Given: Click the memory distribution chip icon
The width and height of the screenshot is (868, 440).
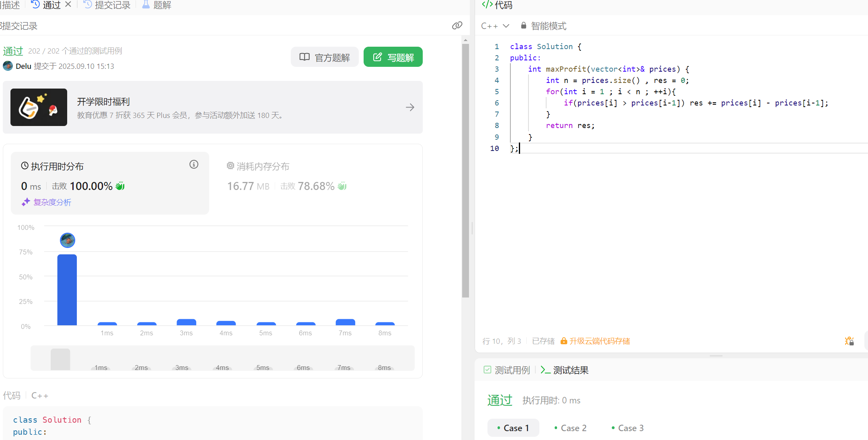Looking at the screenshot, I should click(x=230, y=165).
